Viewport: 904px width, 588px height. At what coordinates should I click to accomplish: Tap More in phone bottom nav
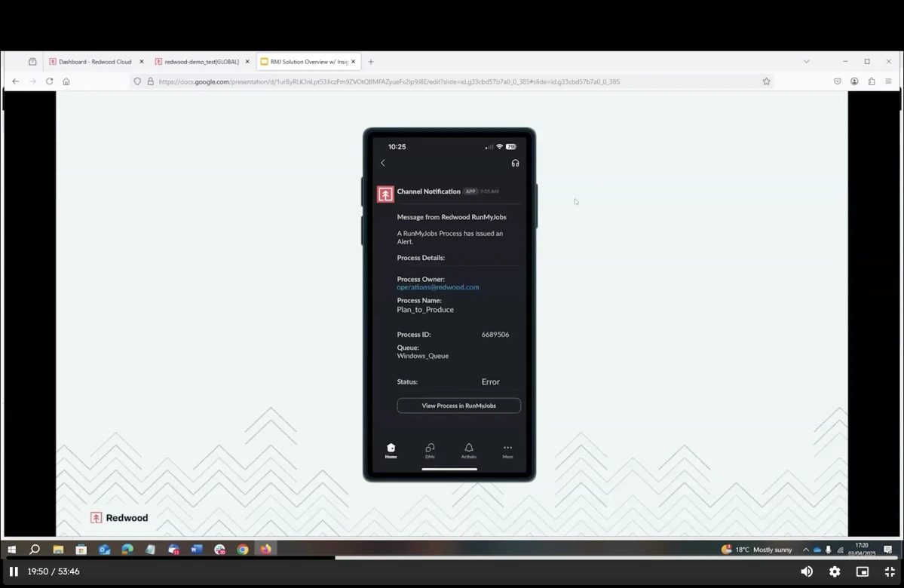point(507,451)
